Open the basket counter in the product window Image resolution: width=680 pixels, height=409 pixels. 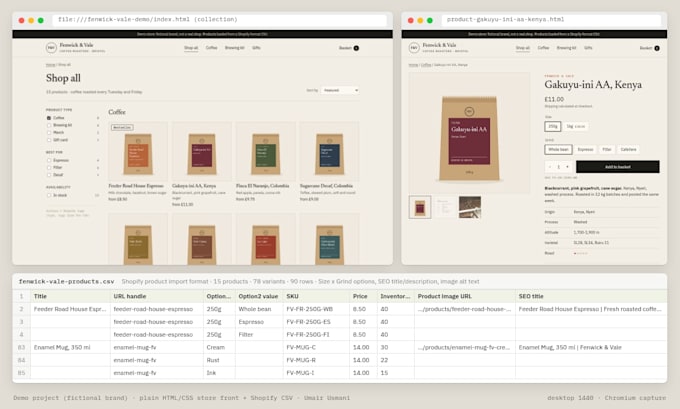tap(657, 48)
